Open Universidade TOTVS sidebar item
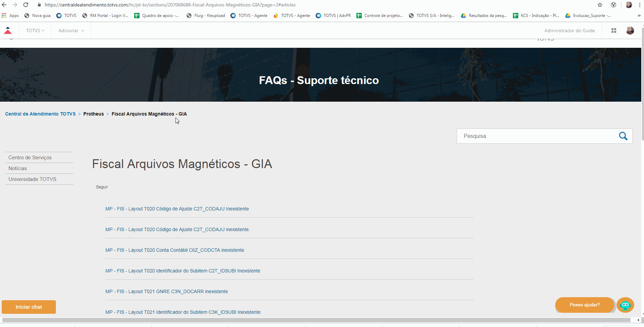 (x=39, y=179)
